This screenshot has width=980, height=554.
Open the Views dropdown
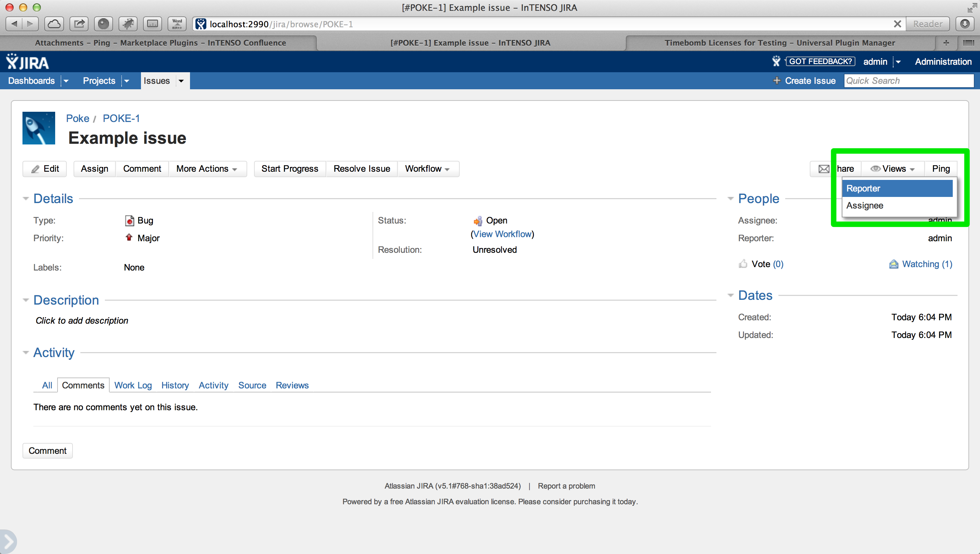[892, 169]
